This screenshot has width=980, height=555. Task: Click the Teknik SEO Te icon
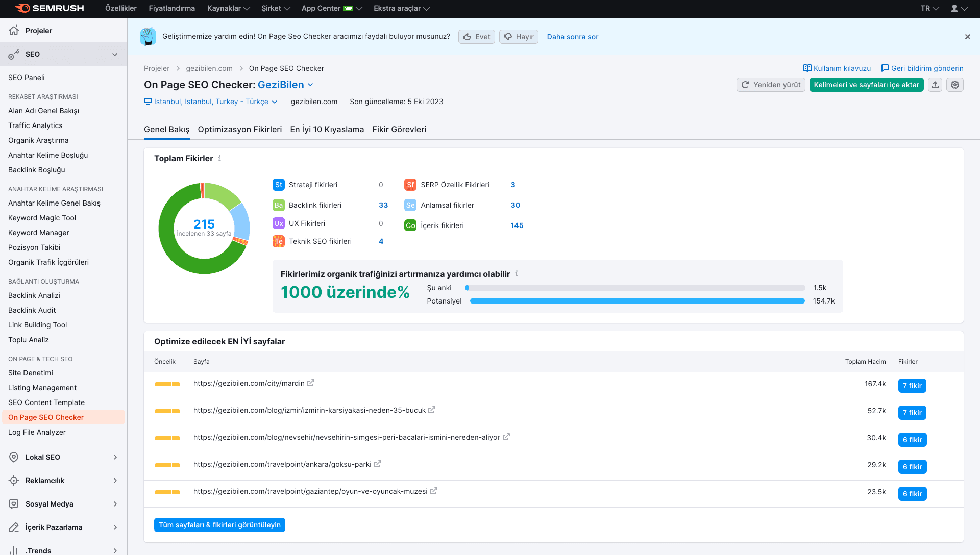(278, 241)
